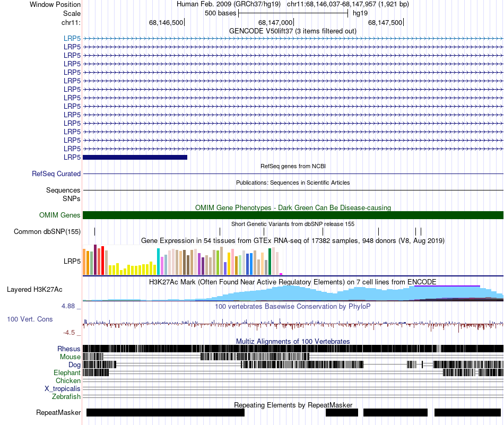This screenshot has height=425, width=504.
Task: Select the LRP5 exon block in GENCODE track
Action: [135, 157]
